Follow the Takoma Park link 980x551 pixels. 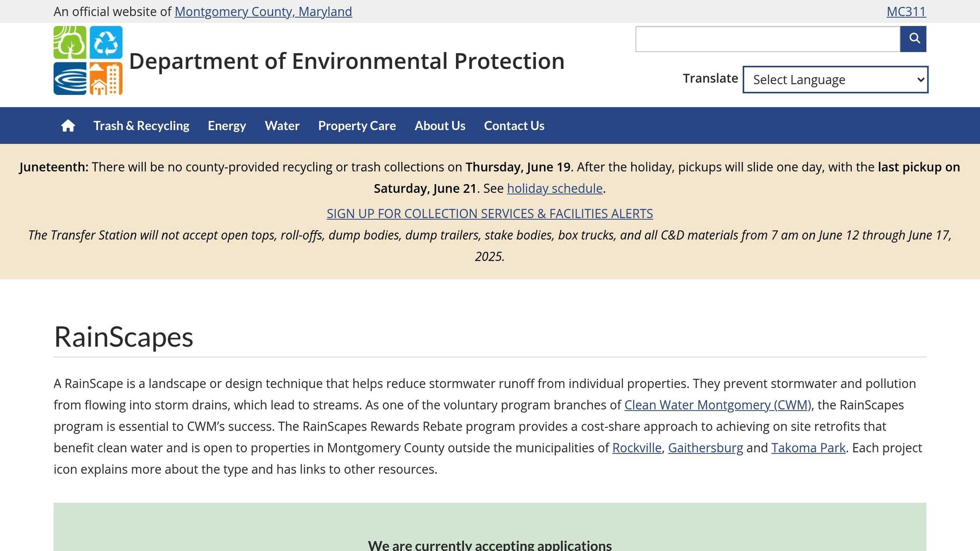pyautogui.click(x=808, y=448)
